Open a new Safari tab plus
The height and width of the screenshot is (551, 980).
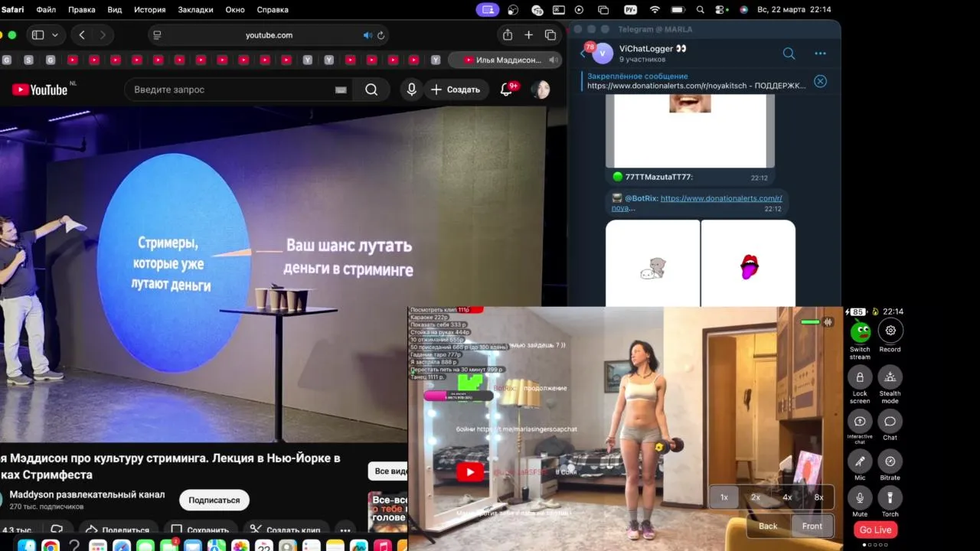(528, 35)
